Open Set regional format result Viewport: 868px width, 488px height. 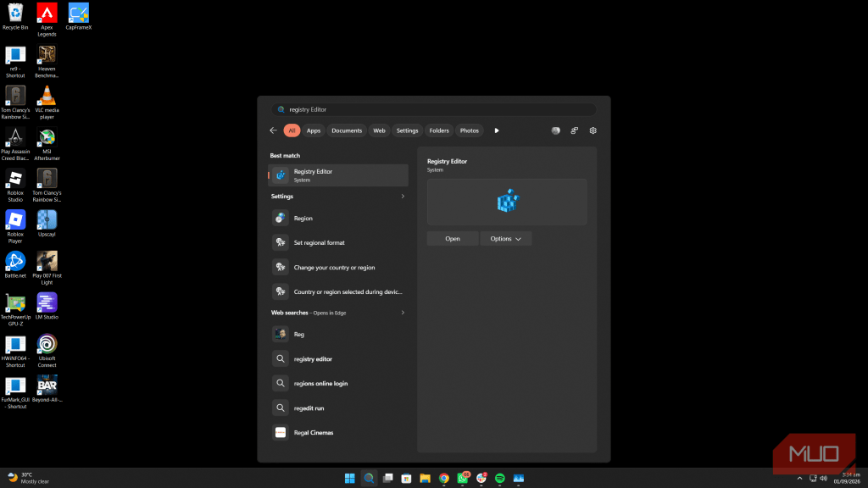tap(338, 242)
